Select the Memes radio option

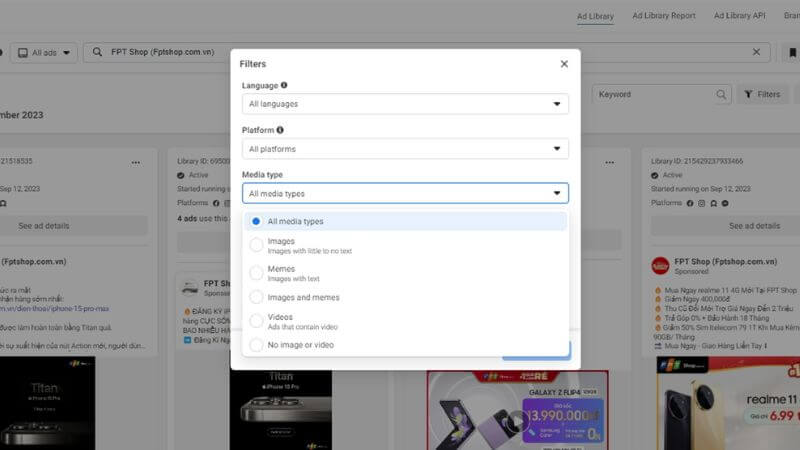coord(257,273)
